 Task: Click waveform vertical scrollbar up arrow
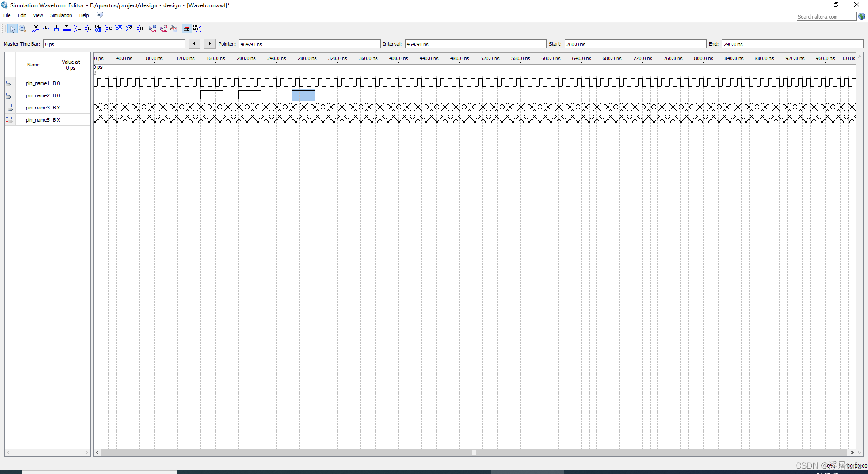point(859,57)
